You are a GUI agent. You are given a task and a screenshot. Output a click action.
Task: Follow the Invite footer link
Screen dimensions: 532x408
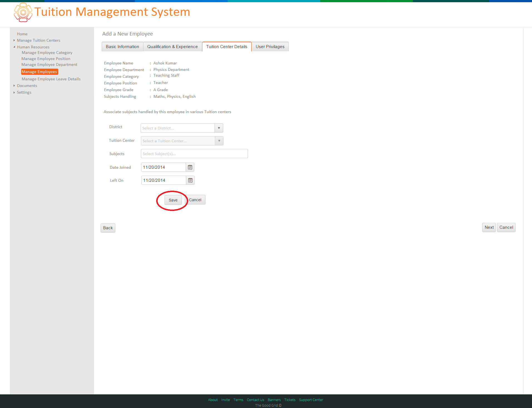(225, 400)
